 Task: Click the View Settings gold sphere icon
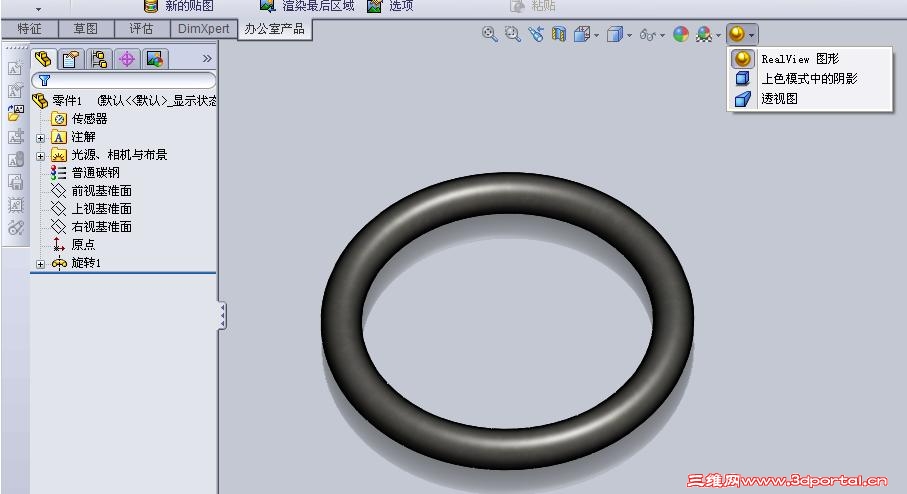pyautogui.click(x=737, y=34)
